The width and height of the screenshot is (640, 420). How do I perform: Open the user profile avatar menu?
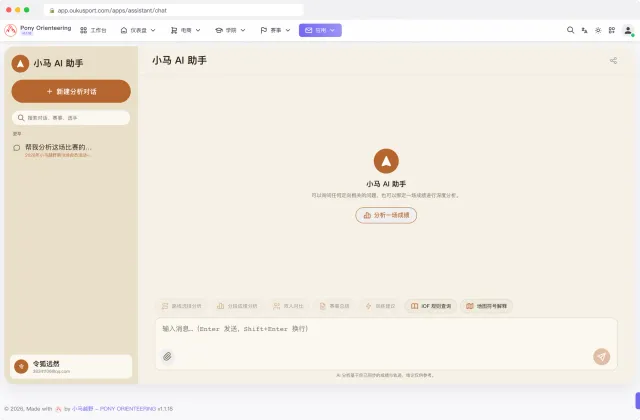(x=628, y=30)
